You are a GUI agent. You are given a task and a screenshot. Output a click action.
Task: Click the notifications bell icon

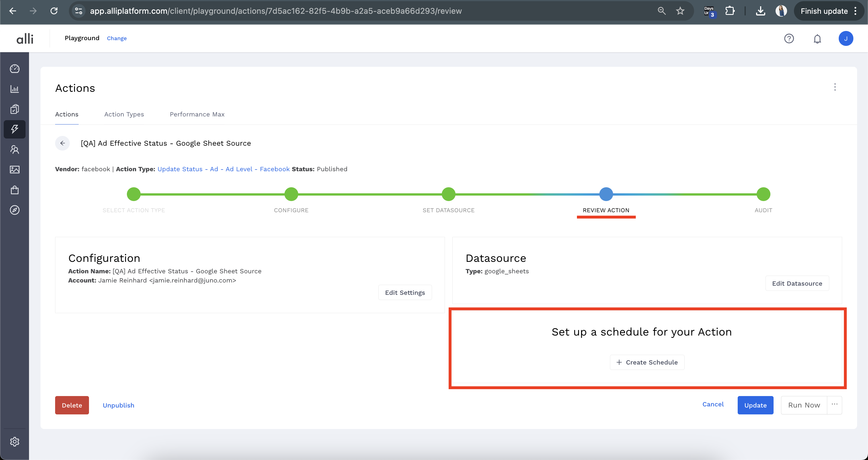tap(817, 39)
